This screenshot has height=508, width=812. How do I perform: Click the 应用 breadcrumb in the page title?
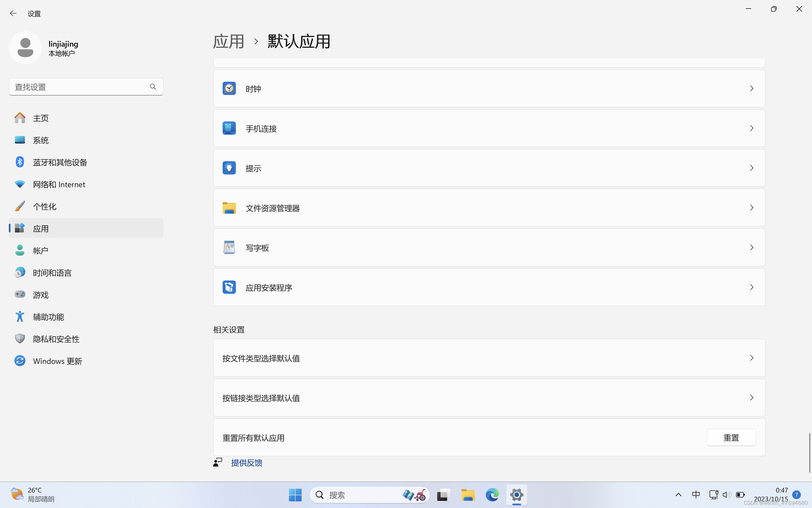[x=228, y=42]
